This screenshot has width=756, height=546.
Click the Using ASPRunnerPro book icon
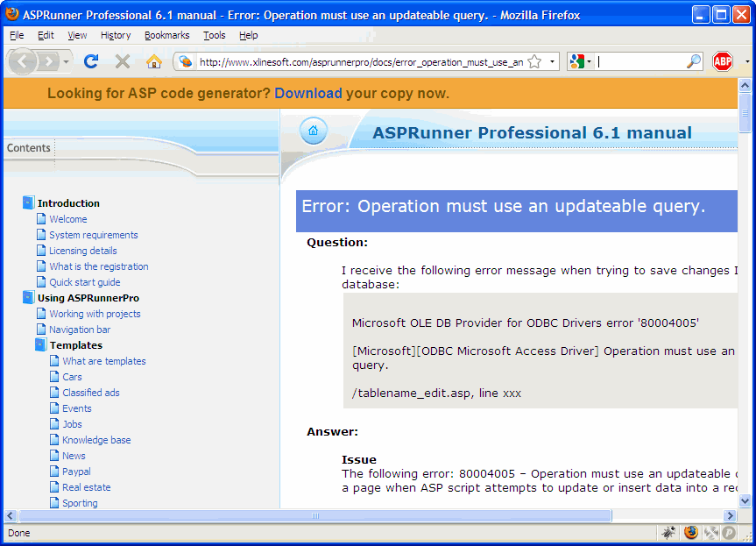(x=28, y=297)
